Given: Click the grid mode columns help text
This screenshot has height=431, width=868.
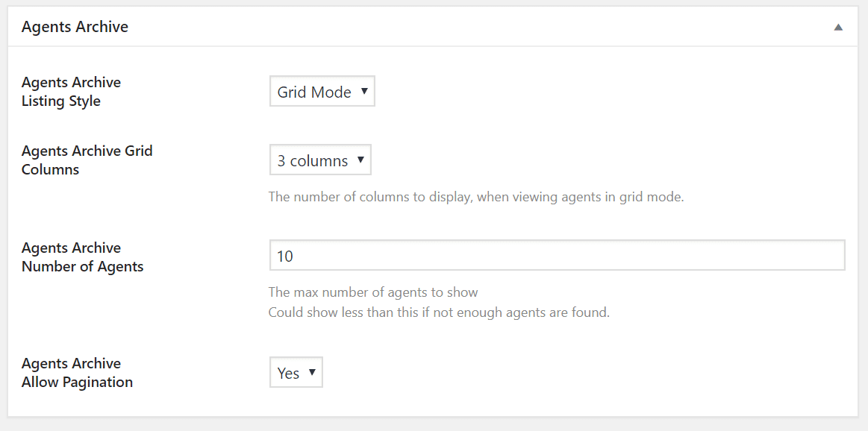Looking at the screenshot, I should 477,197.
